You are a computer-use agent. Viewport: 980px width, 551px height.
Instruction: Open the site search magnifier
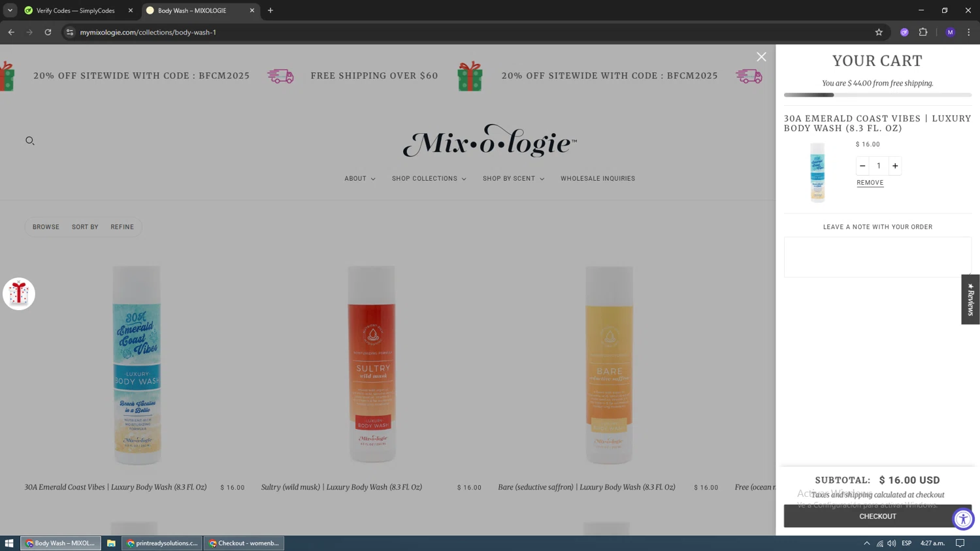coord(30,140)
